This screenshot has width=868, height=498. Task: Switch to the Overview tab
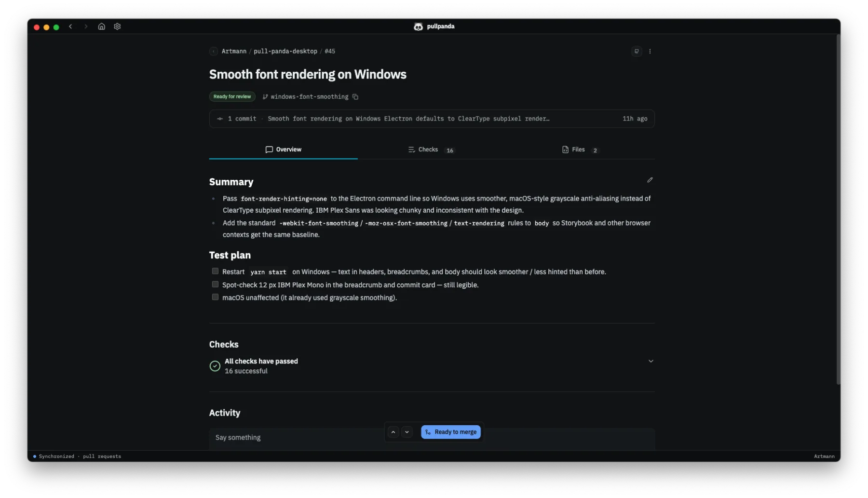coord(283,149)
